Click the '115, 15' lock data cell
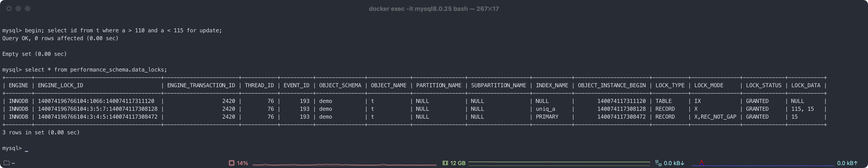Viewport: 868px width, 168px height. 802,109
